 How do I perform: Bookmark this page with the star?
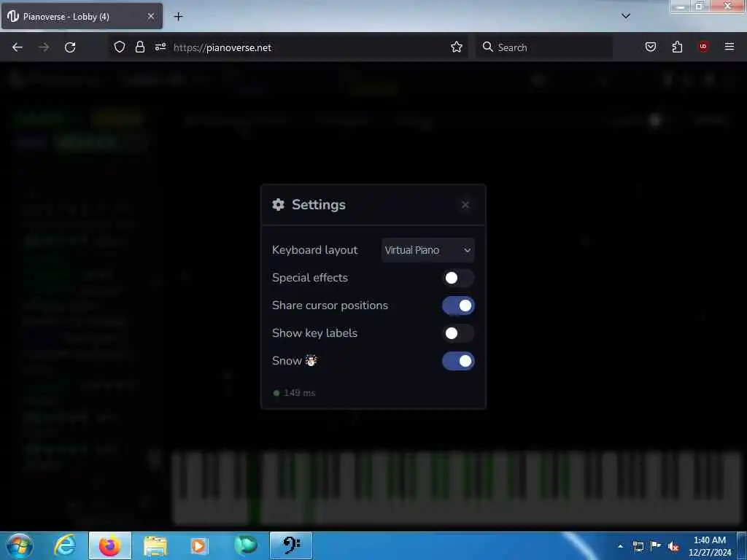457,47
